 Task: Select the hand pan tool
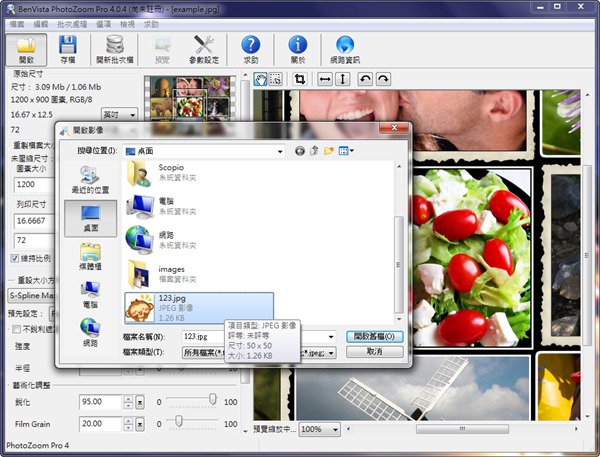pos(261,79)
